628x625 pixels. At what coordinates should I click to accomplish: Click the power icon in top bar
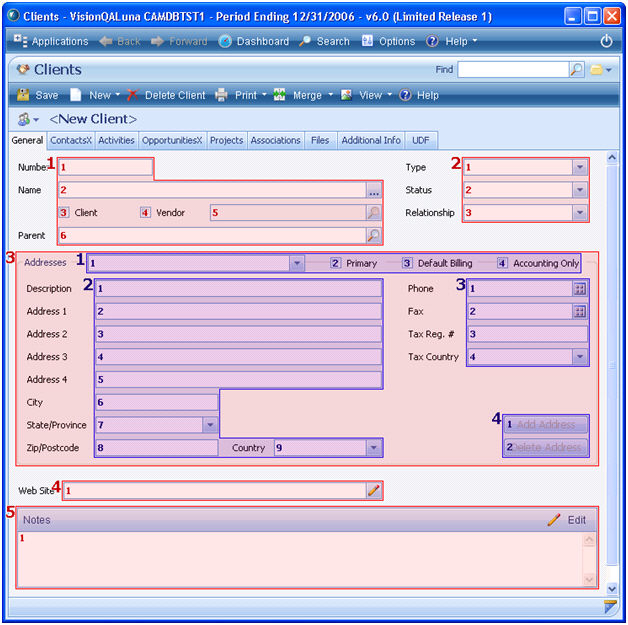coord(606,41)
